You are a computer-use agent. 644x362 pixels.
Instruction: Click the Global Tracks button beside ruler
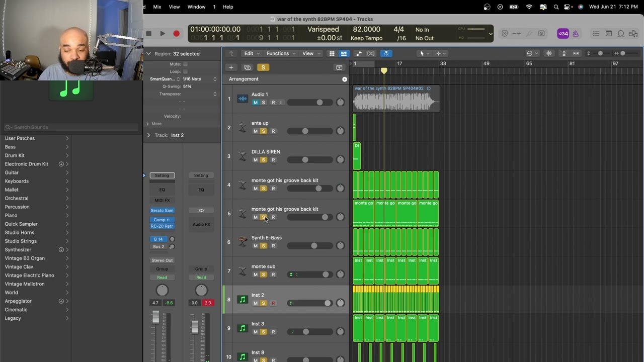pos(339,67)
